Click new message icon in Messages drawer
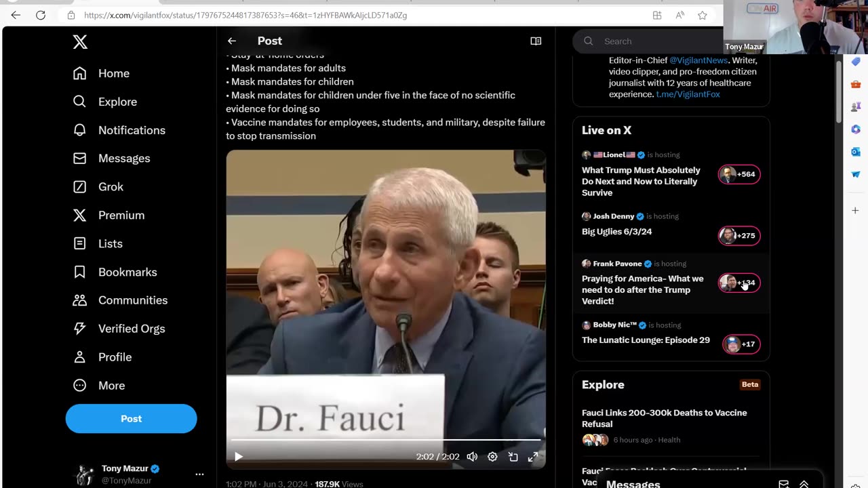Screen dimensions: 868x488 tap(783, 484)
